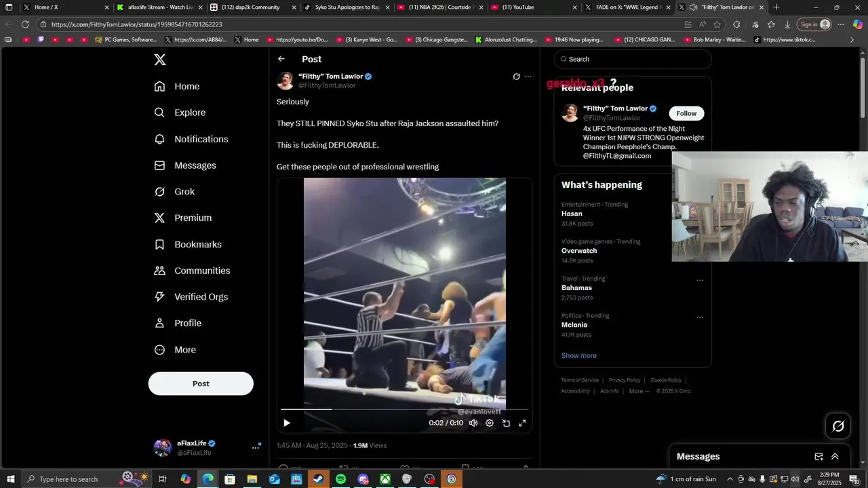The width and height of the screenshot is (868, 488).
Task: Mute the video sound
Action: click(x=473, y=423)
